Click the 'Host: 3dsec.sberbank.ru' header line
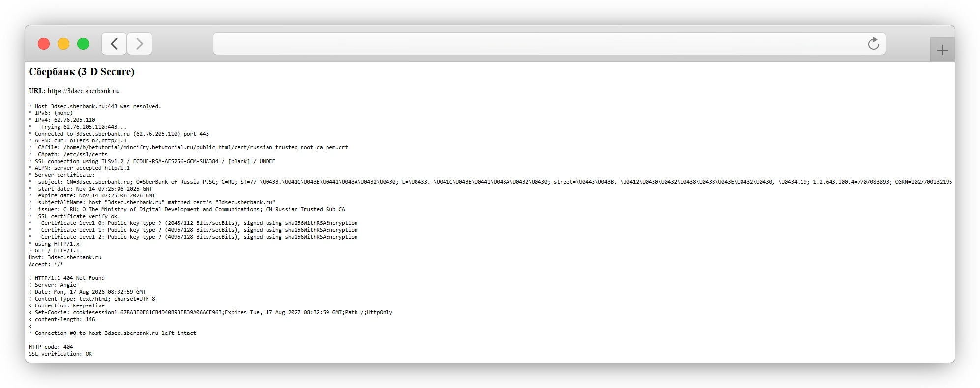 [65, 257]
